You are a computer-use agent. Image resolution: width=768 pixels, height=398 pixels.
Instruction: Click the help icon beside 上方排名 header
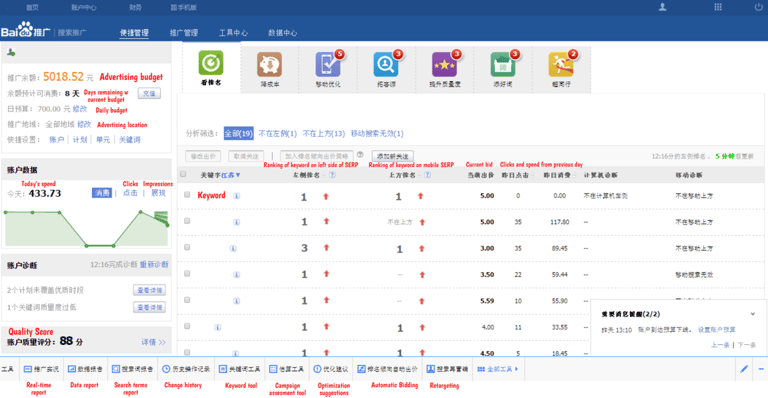428,175
